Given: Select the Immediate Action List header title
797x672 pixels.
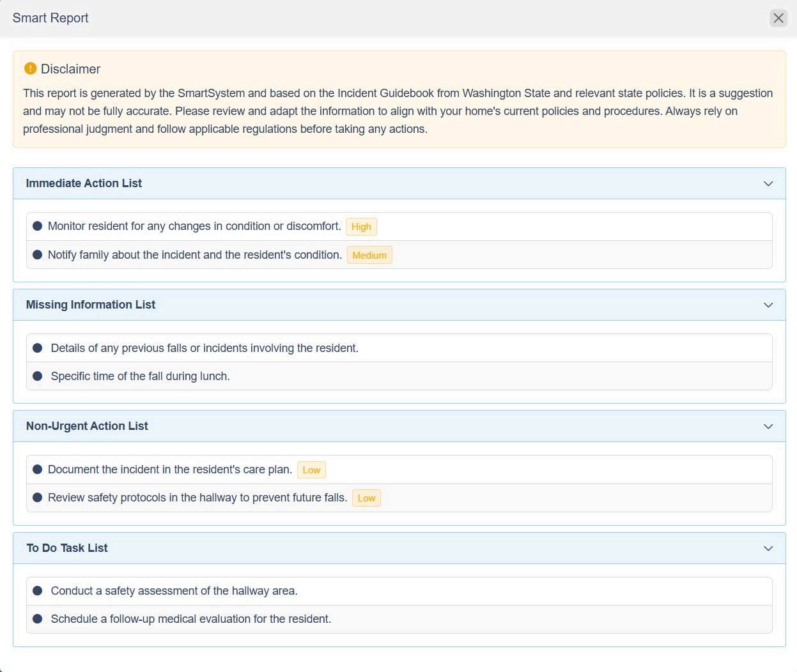Looking at the screenshot, I should point(84,183).
